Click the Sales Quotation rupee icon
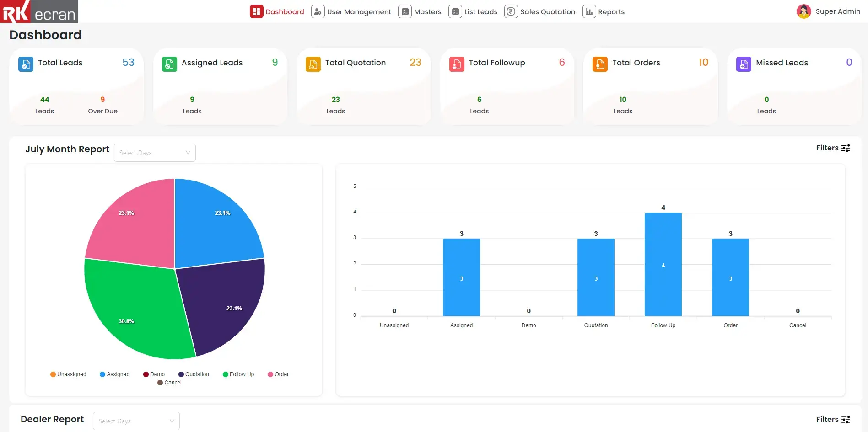This screenshot has width=868, height=432. tap(511, 11)
